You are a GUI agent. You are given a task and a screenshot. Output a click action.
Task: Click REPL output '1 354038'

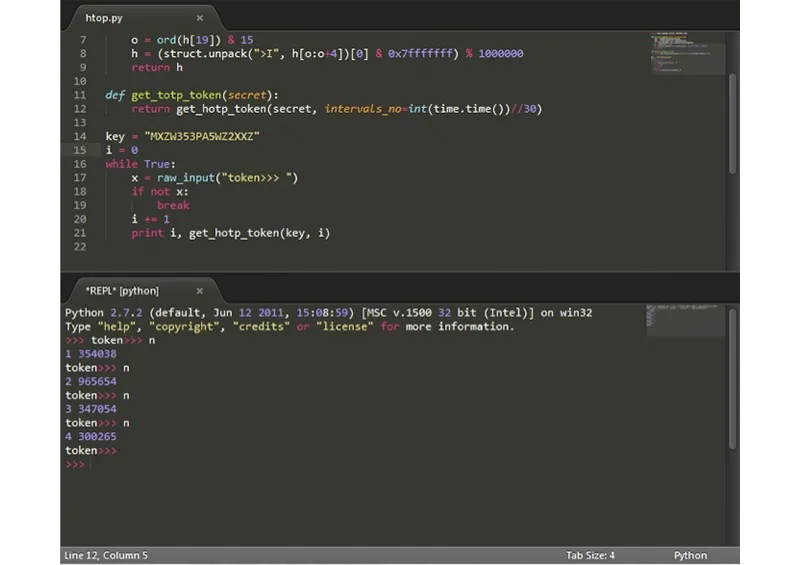(91, 354)
